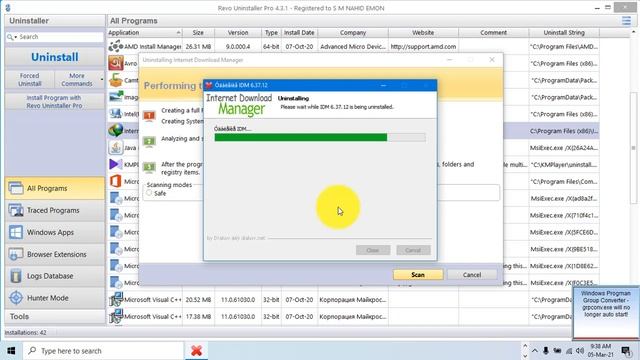Click the red X taskbar application icon
Viewport: 640px width, 360px height.
click(196, 351)
